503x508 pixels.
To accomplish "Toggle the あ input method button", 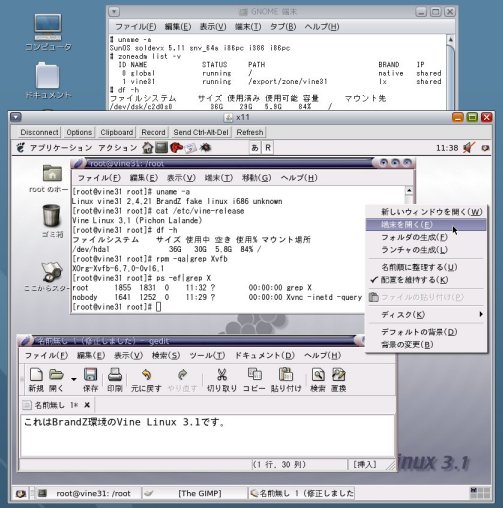I will pyautogui.click(x=255, y=148).
